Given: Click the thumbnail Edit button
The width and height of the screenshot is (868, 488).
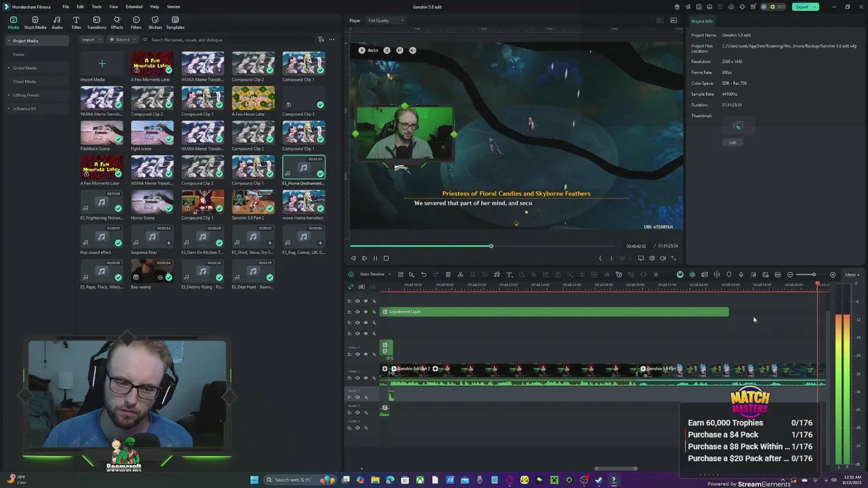Looking at the screenshot, I should (732, 142).
